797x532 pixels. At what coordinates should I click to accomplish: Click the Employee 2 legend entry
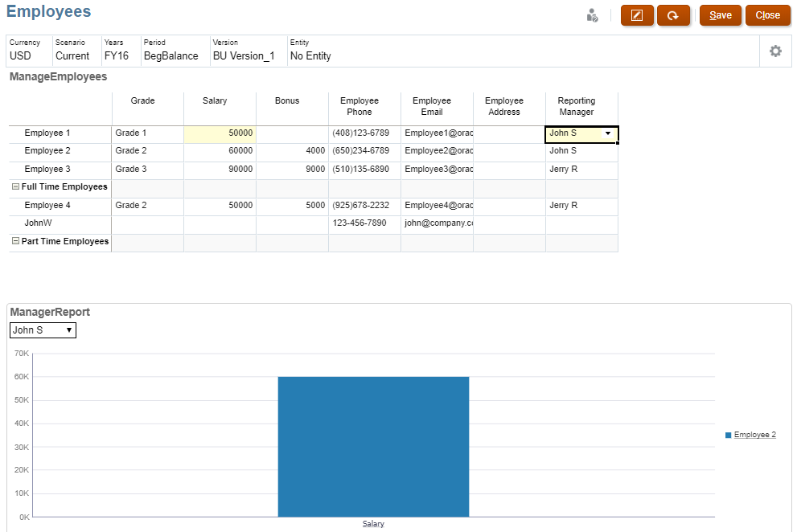click(x=754, y=434)
